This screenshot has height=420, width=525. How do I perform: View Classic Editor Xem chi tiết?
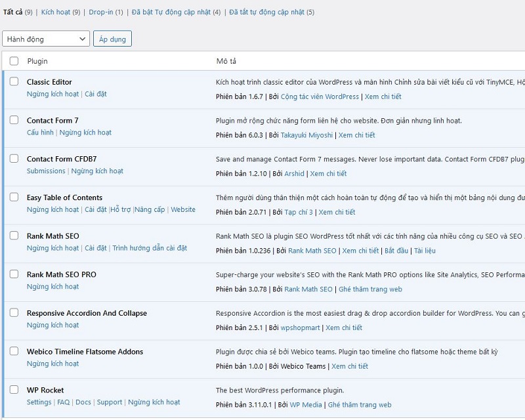point(383,96)
